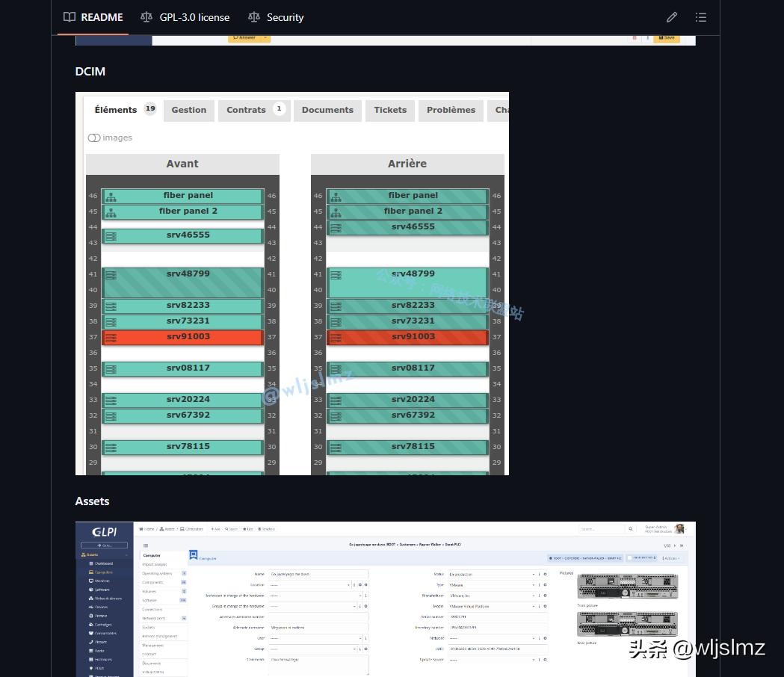This screenshot has width=784, height=677.
Task: Select the red srv91003 block in Avant
Action: tap(188, 337)
